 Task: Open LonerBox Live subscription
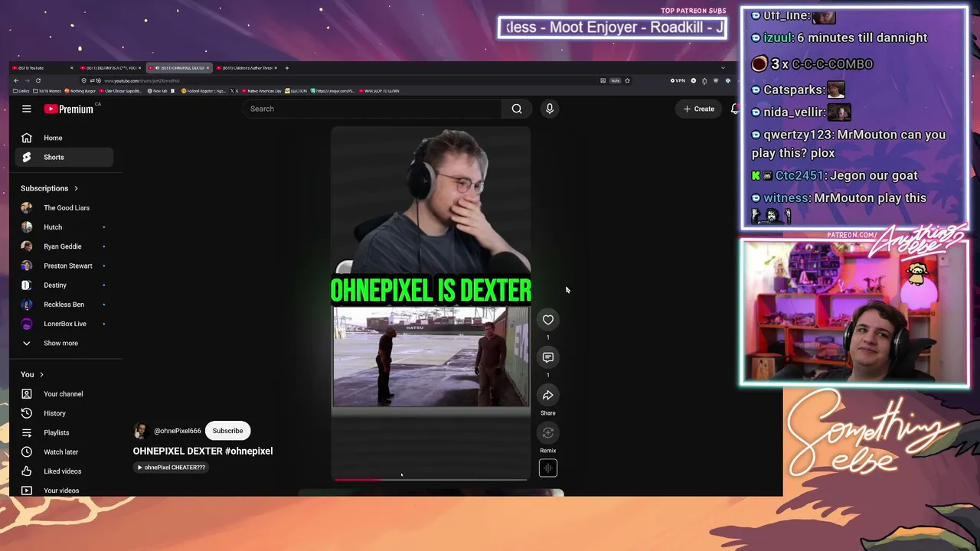click(64, 324)
